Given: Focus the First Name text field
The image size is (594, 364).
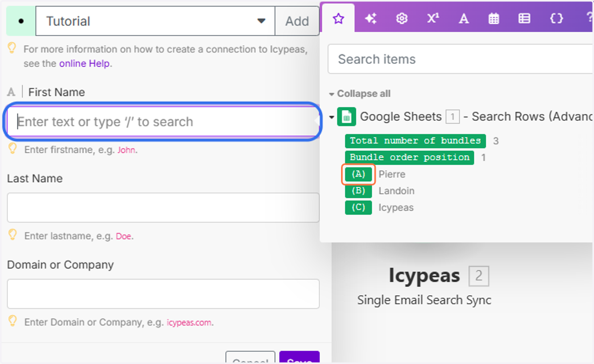Looking at the screenshot, I should tap(163, 122).
